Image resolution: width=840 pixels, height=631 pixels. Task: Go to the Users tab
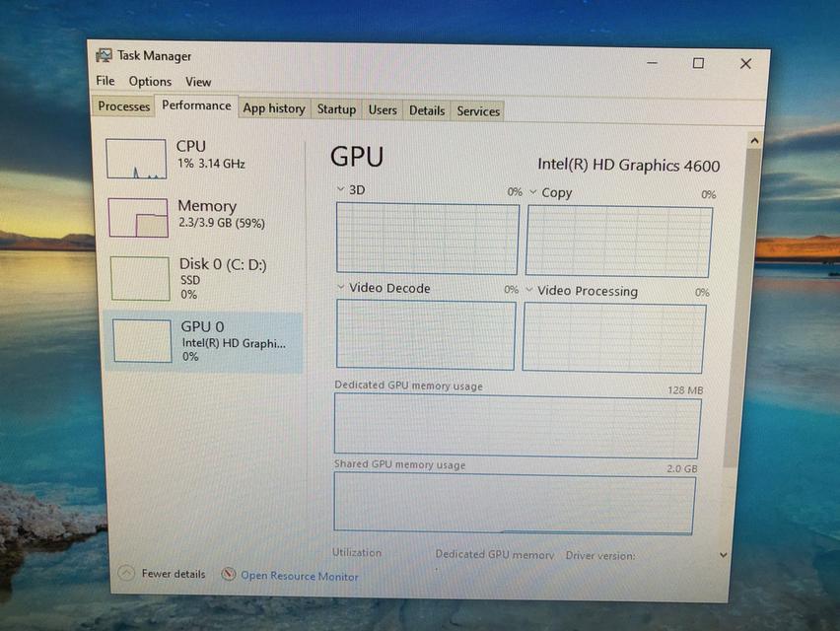point(383,110)
